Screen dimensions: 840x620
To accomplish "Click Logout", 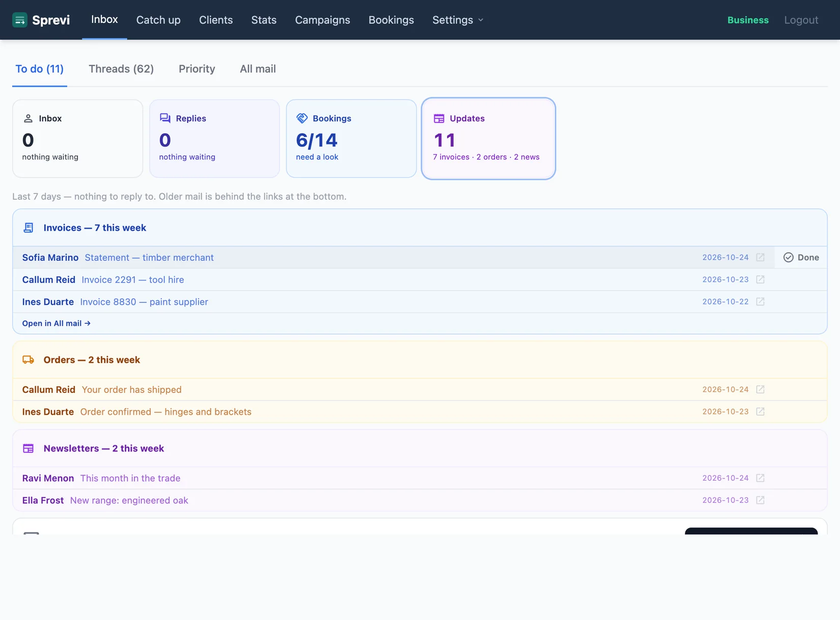I will (801, 20).
